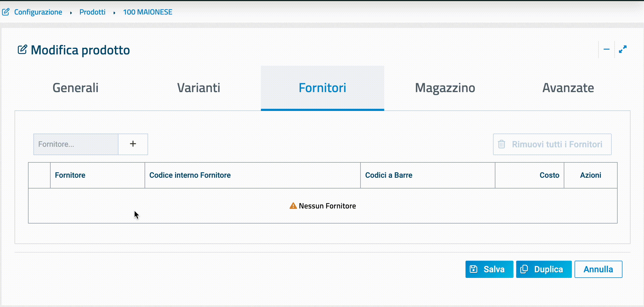Open the 100 MAIONESE breadcrumb

(x=148, y=12)
